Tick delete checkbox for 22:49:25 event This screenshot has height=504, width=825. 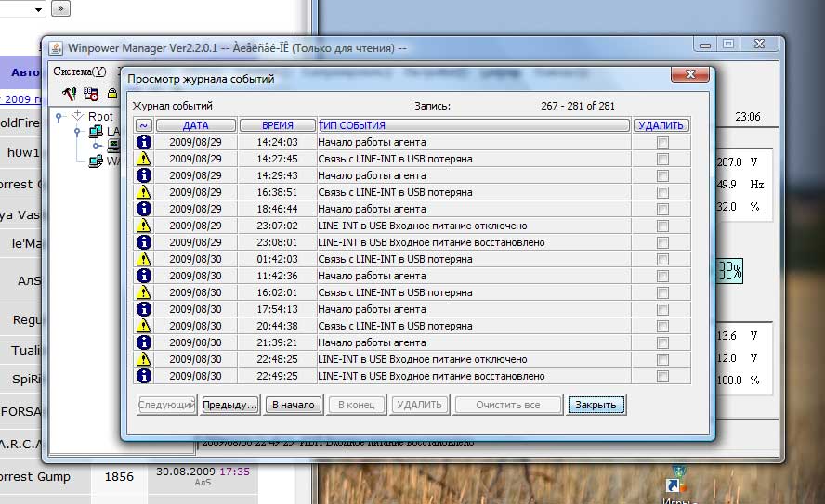tap(662, 376)
